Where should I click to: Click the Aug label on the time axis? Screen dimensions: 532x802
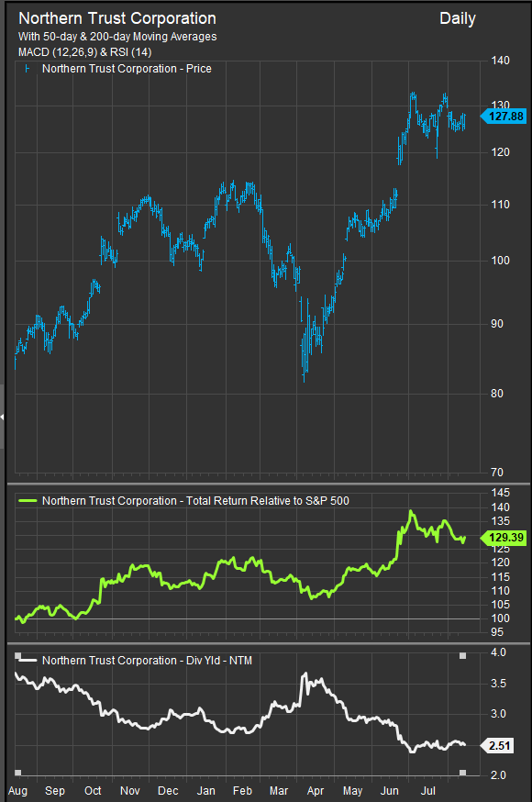click(18, 791)
